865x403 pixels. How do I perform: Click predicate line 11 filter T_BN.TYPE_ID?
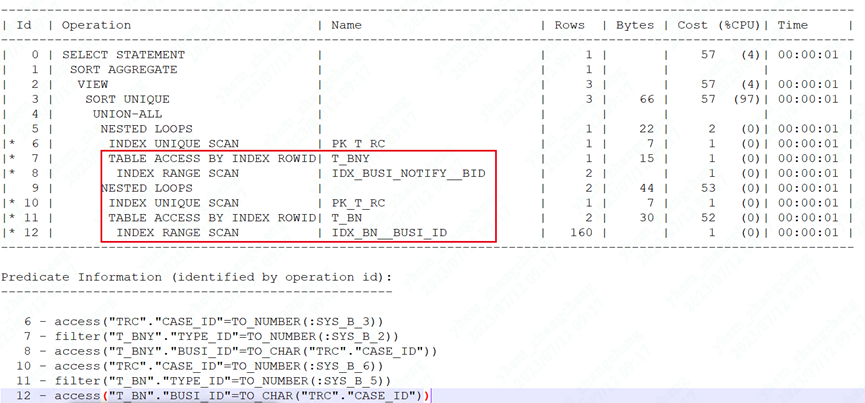point(204,381)
